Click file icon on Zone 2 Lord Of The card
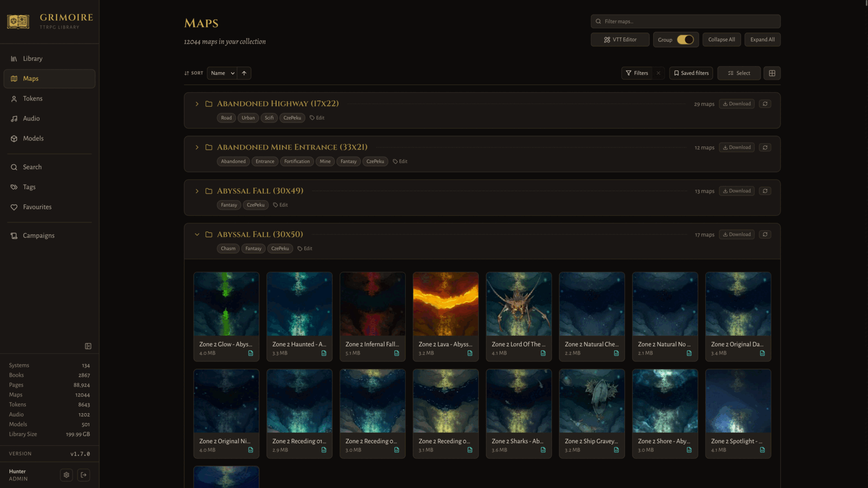Image resolution: width=868 pixels, height=488 pixels. [x=543, y=353]
